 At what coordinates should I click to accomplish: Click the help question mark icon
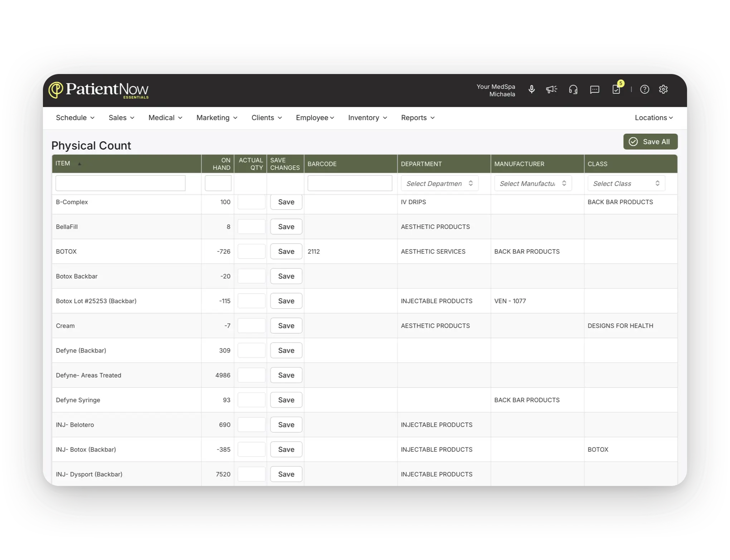coord(644,89)
